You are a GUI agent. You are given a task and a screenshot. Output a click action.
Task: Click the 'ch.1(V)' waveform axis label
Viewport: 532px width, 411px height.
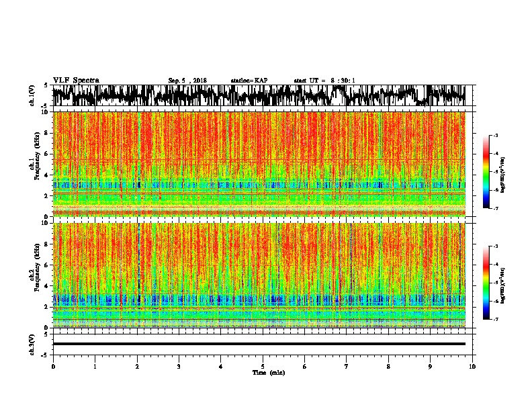(32, 95)
